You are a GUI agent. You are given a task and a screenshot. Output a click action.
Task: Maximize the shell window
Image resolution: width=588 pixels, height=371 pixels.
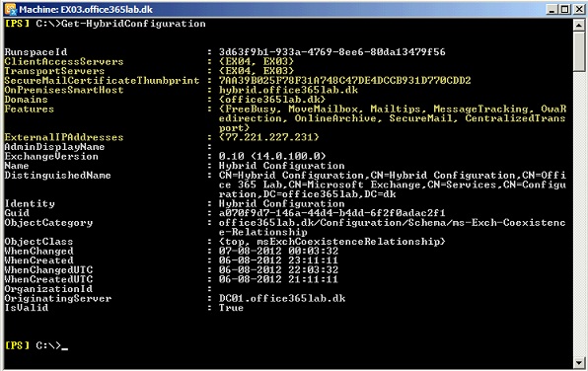point(564,9)
